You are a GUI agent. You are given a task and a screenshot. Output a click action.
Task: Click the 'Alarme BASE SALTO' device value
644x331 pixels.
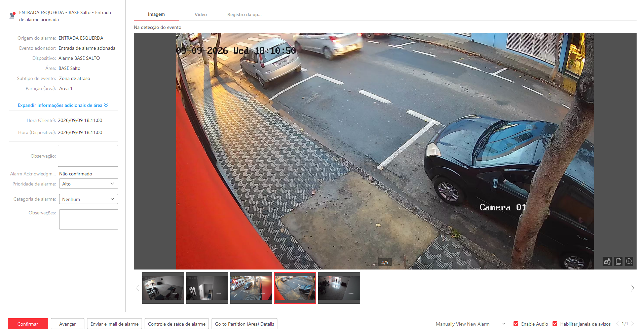[x=79, y=58]
